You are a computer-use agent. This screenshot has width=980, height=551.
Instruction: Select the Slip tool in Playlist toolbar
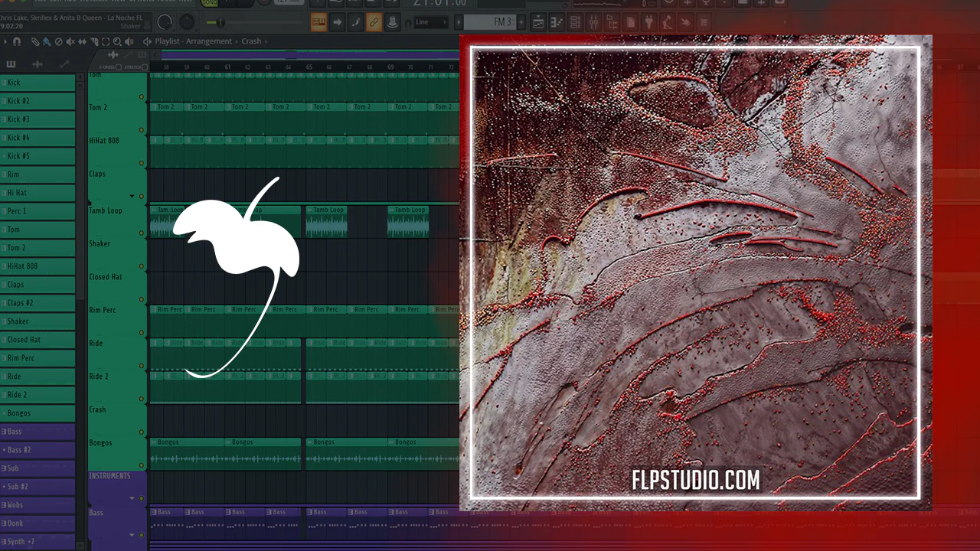(x=83, y=41)
